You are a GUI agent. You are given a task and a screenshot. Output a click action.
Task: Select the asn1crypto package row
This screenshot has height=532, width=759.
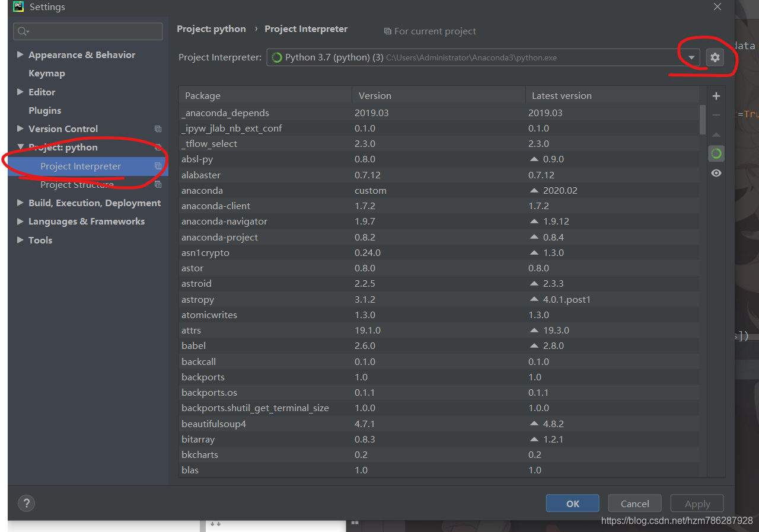[439, 253]
